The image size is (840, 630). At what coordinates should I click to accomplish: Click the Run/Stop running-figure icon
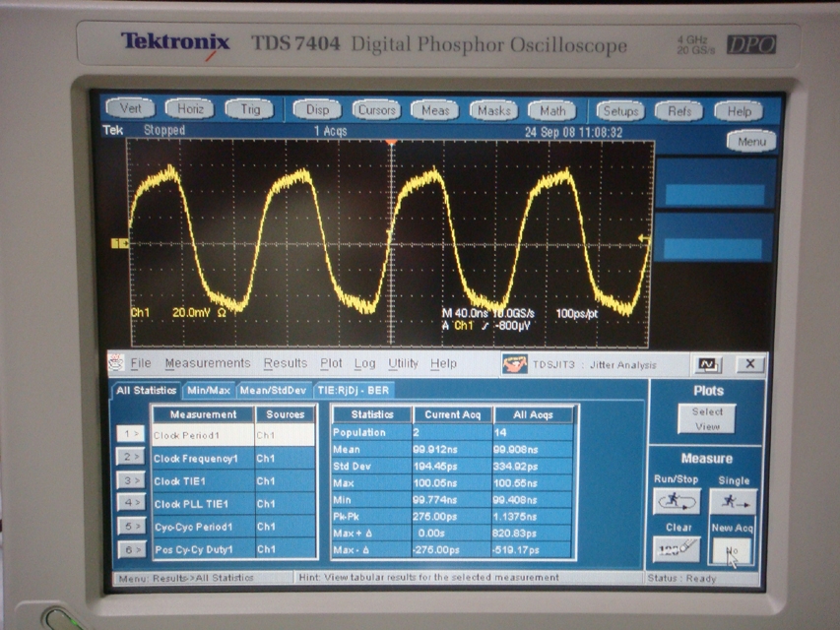[678, 501]
